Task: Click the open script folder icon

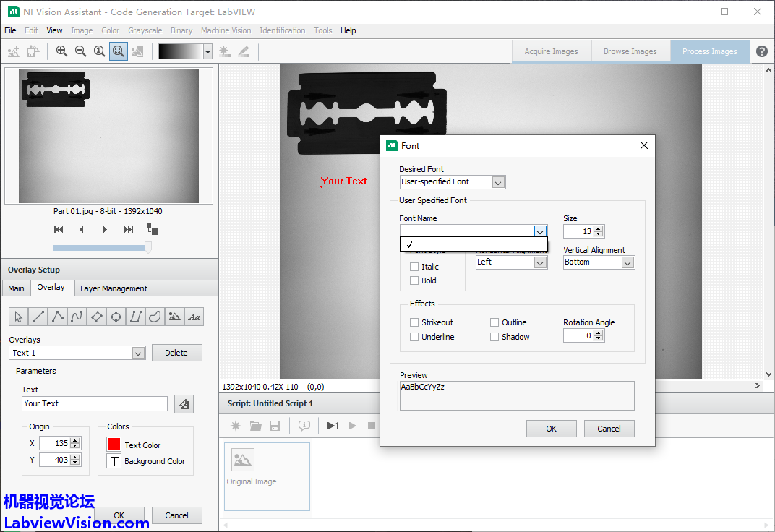Action: tap(255, 426)
